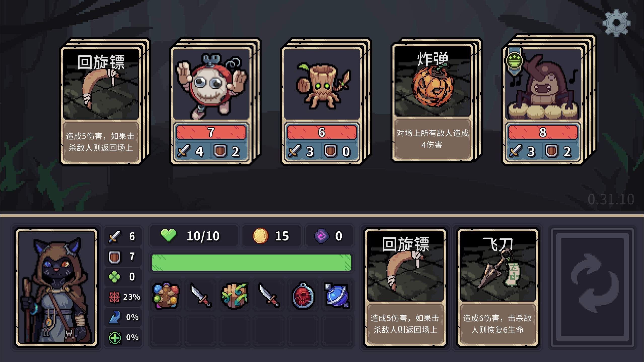Use the 回旋镖 card in hand
This screenshot has height=362, width=644.
(405, 288)
